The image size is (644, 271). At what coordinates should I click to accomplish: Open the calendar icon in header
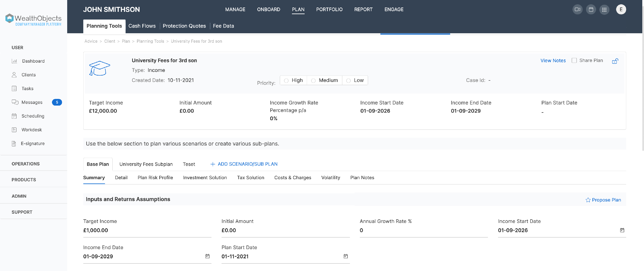591,9
